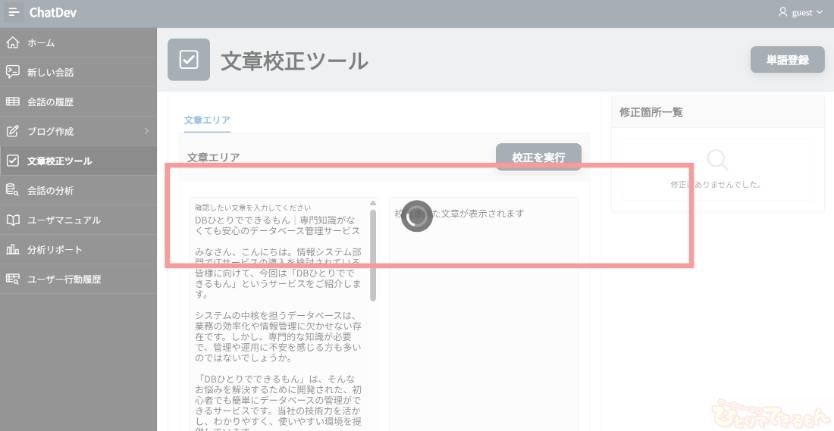Click the conversation analysis icon
834x431 pixels.
click(x=13, y=190)
